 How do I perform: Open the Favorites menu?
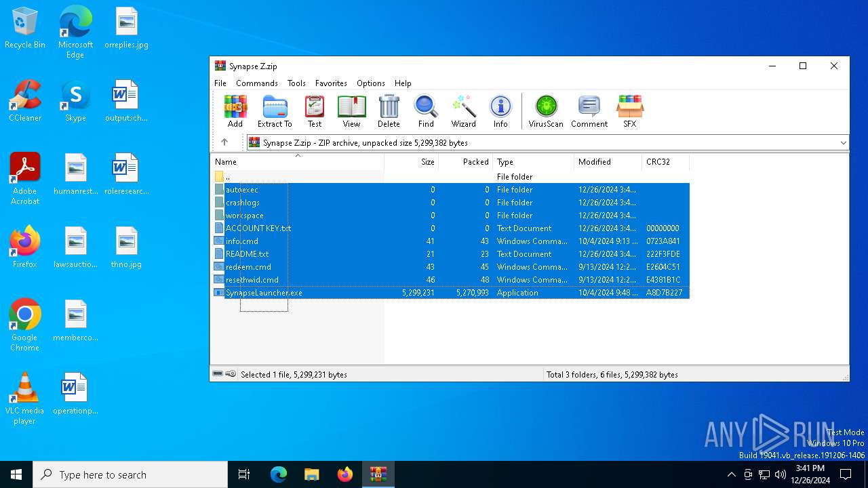331,83
